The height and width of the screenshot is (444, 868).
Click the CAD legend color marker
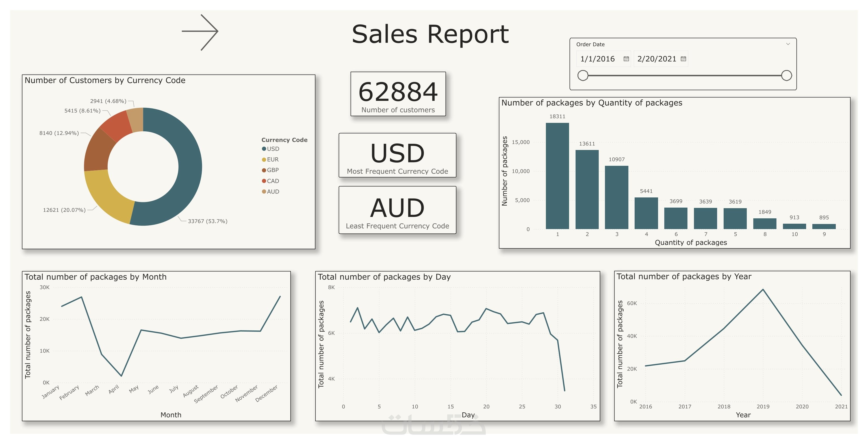point(264,181)
